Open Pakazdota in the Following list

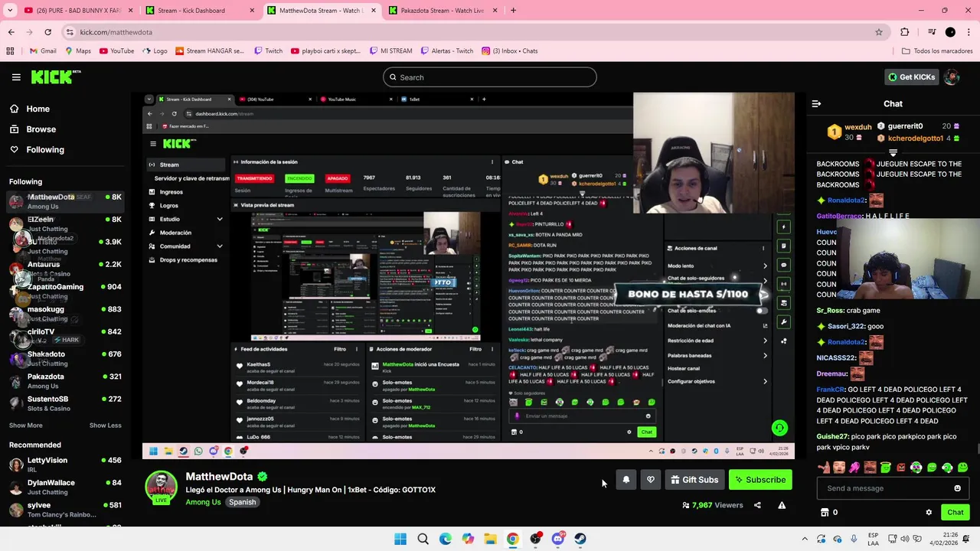[64, 381]
